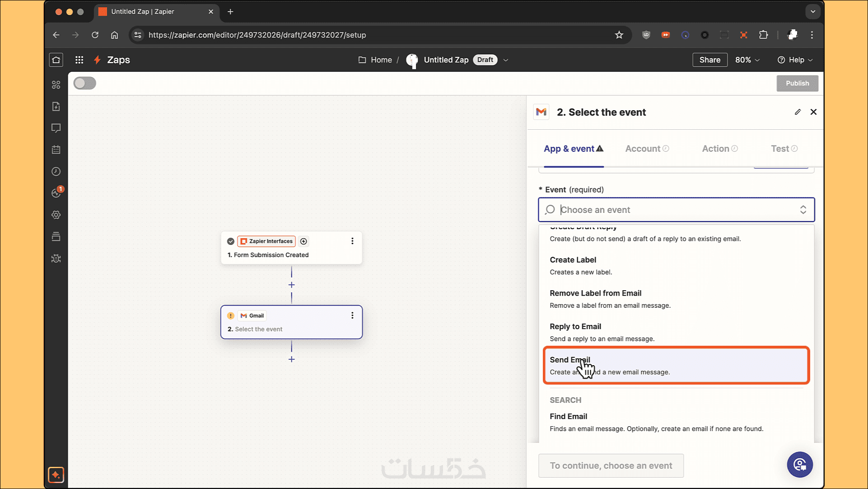The height and width of the screenshot is (489, 868).
Task: Toggle the Zap on/off switch
Action: coord(84,83)
